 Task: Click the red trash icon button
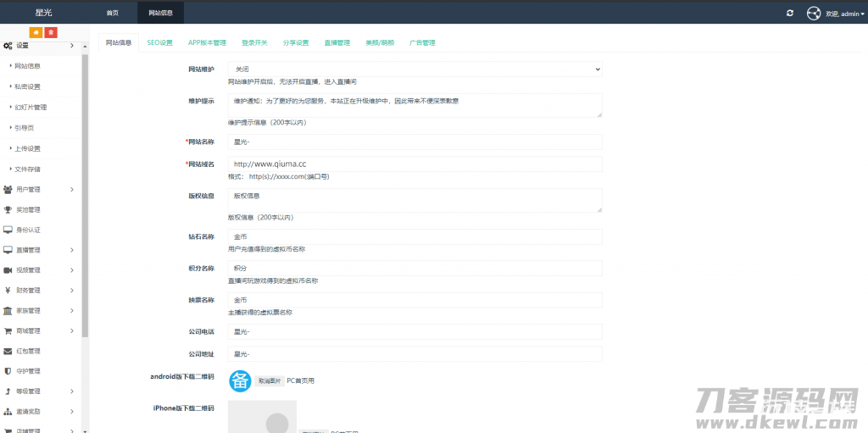pyautogui.click(x=51, y=32)
